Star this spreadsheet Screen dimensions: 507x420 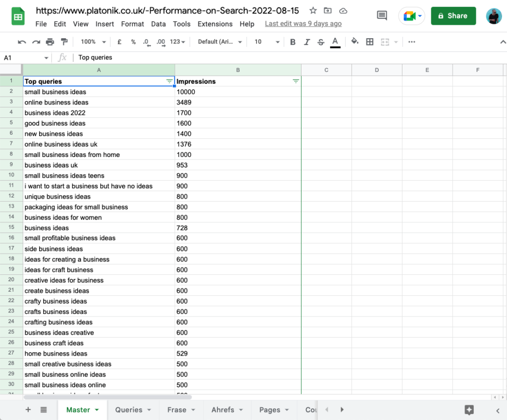[x=312, y=11]
